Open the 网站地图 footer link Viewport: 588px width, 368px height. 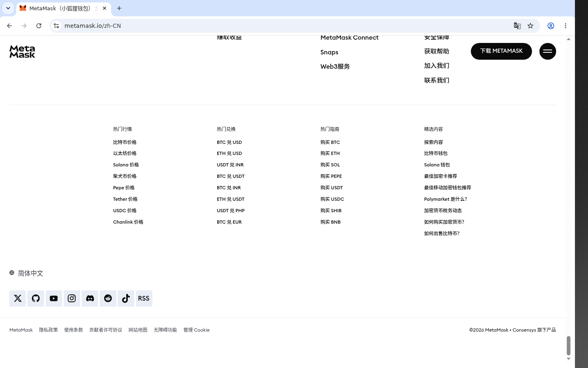click(x=138, y=330)
